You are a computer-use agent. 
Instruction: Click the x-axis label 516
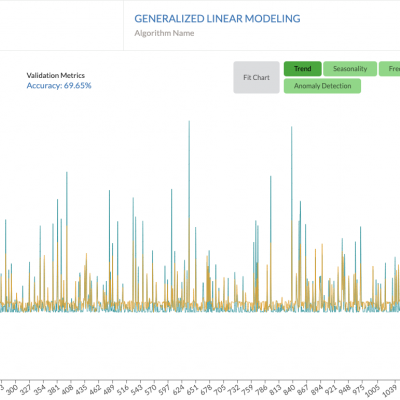point(123,389)
